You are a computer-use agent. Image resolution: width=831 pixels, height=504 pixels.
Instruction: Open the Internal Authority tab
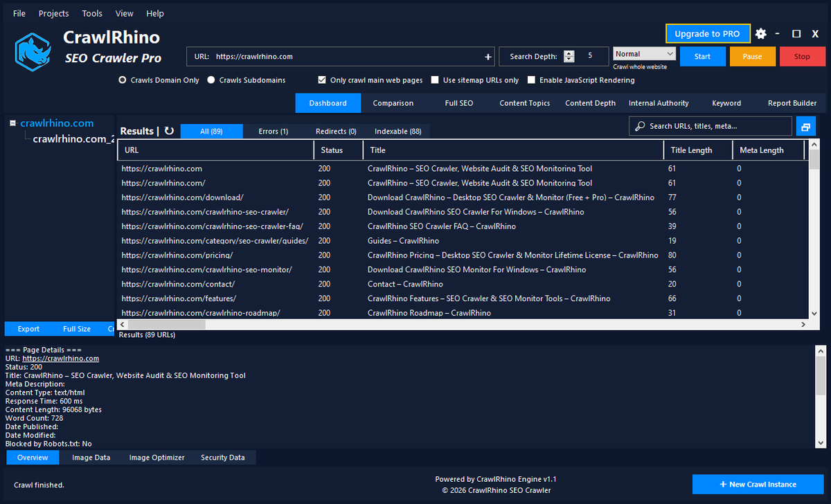[x=659, y=103]
